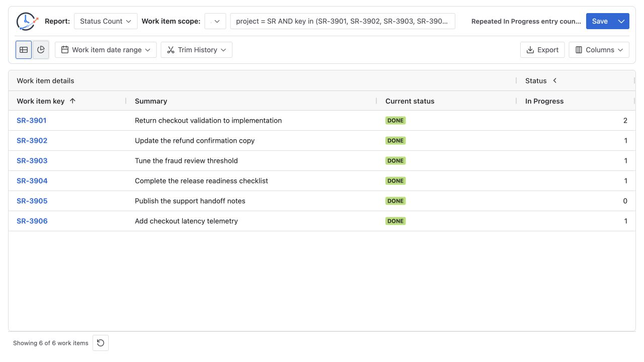Open work item SR-3903

pyautogui.click(x=32, y=160)
